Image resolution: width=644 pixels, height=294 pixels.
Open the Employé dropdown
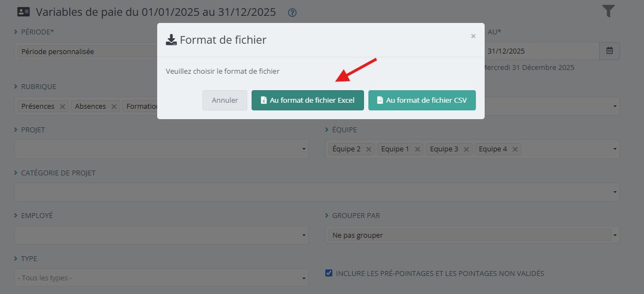coord(161,236)
